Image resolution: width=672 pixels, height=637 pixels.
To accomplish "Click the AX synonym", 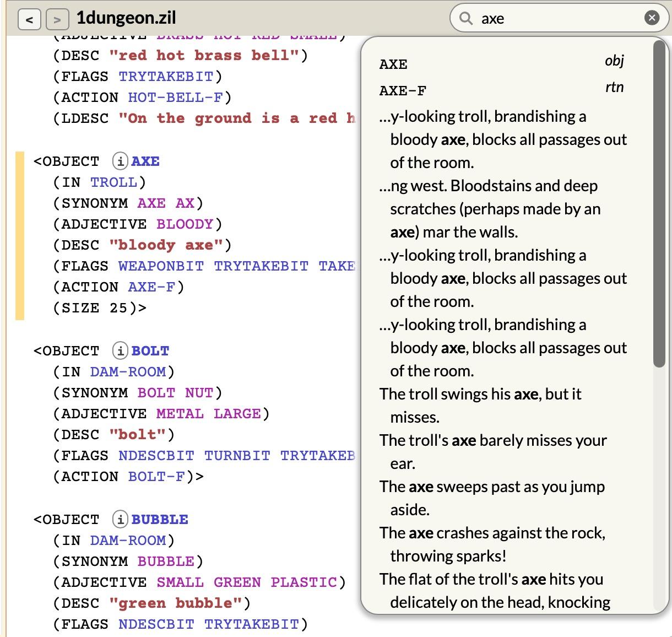I will (185, 203).
